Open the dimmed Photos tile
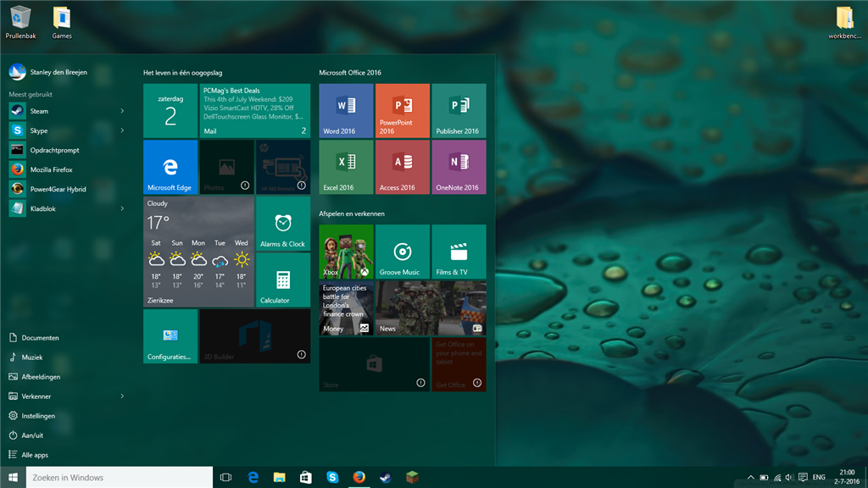 [227, 167]
